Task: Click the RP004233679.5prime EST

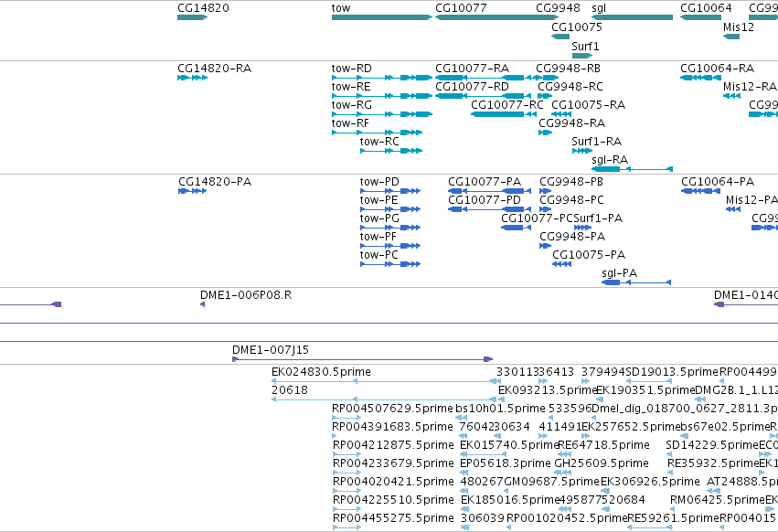Action: click(346, 473)
